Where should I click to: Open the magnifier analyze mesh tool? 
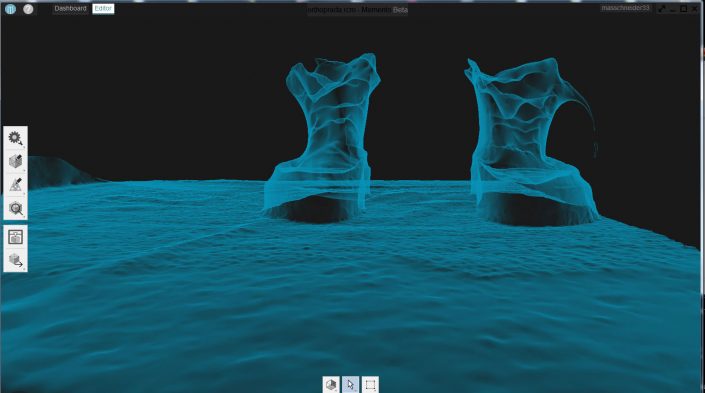16,208
